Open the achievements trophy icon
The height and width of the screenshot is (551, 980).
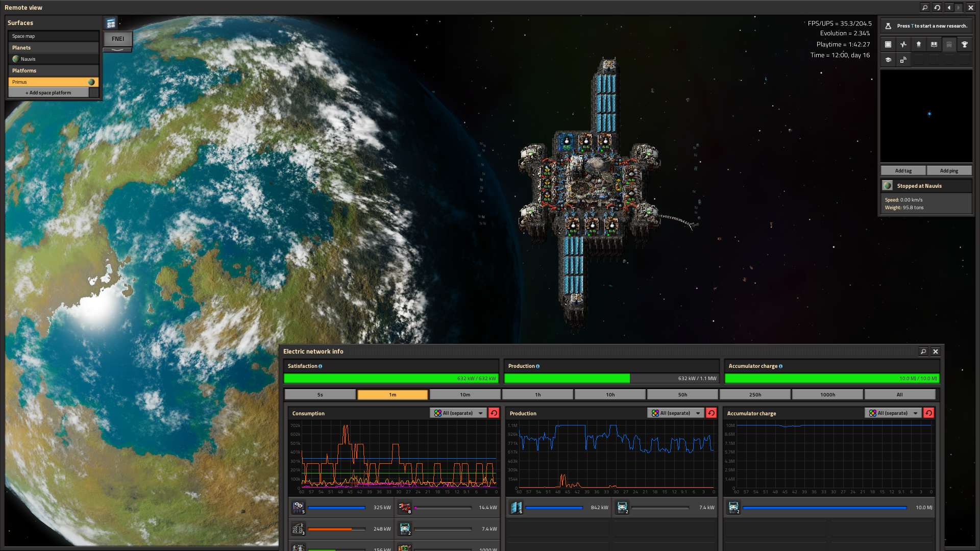click(965, 44)
